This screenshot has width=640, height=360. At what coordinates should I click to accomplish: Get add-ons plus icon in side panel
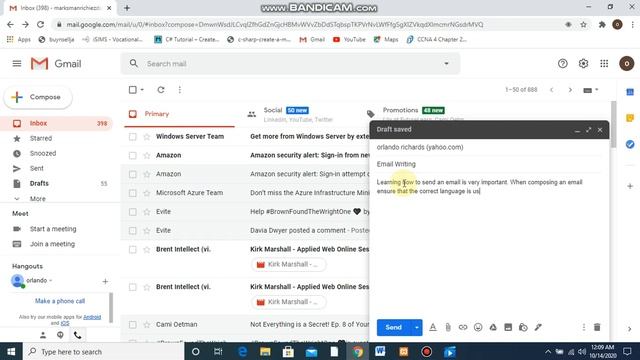(630, 186)
